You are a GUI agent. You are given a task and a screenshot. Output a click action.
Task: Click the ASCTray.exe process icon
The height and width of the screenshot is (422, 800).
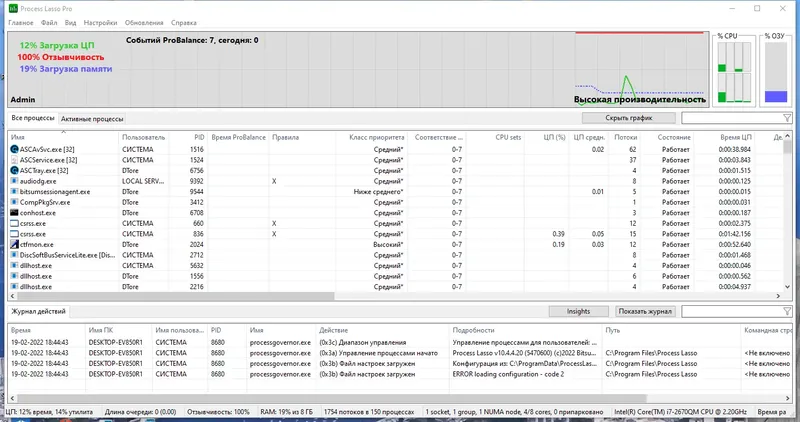(14, 170)
